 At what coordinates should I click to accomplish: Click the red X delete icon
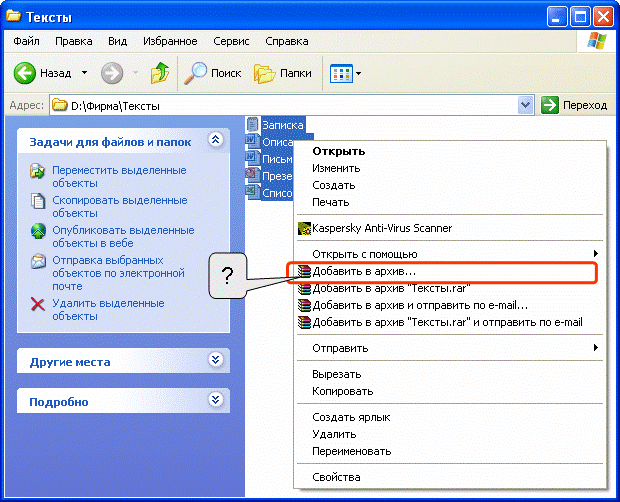pos(38,304)
